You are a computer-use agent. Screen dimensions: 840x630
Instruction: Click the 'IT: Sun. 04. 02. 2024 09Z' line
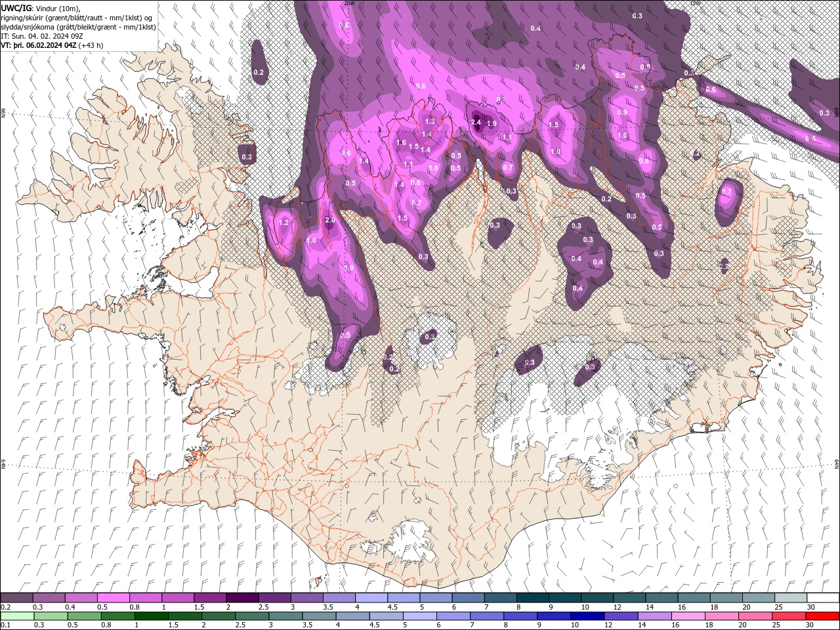42,36
